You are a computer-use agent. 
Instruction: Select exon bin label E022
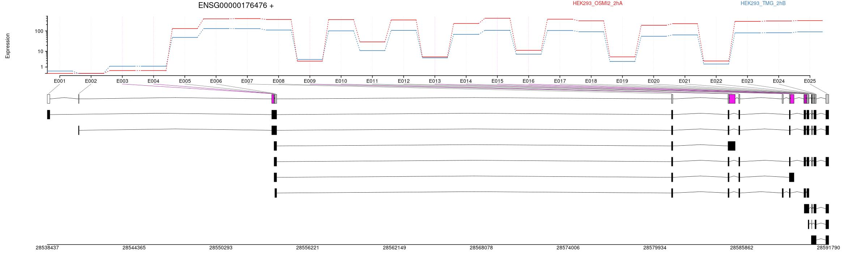(x=716, y=81)
